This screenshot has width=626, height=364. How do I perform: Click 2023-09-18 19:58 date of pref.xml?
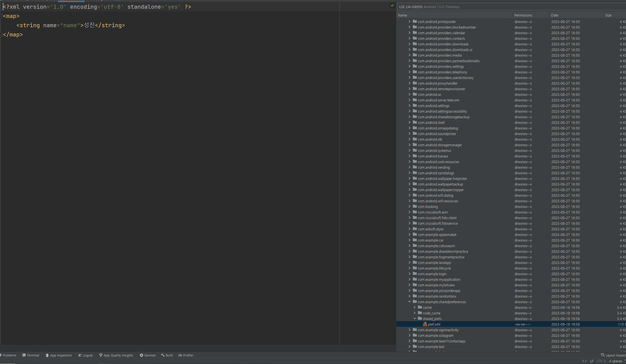[x=565, y=324]
